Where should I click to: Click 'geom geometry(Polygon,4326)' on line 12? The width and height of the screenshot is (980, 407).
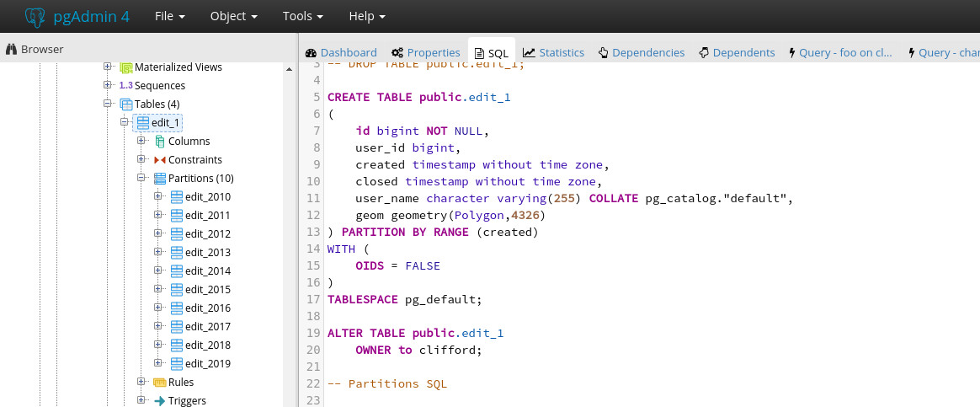[x=450, y=216]
